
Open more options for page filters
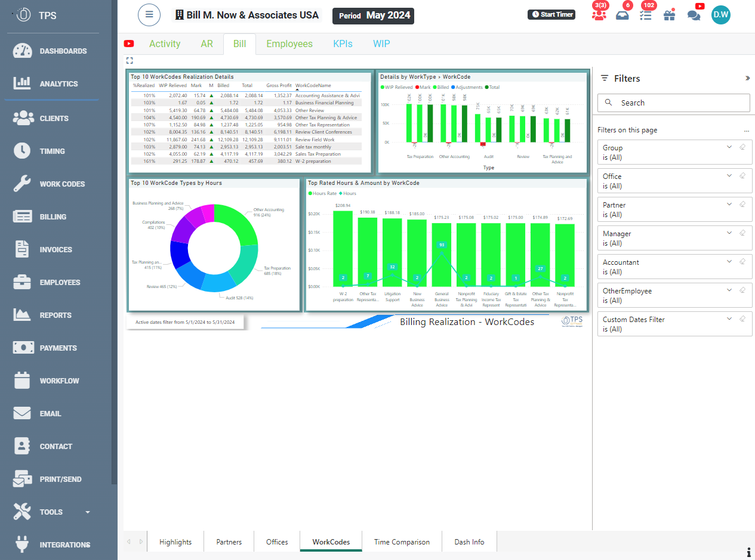746,131
